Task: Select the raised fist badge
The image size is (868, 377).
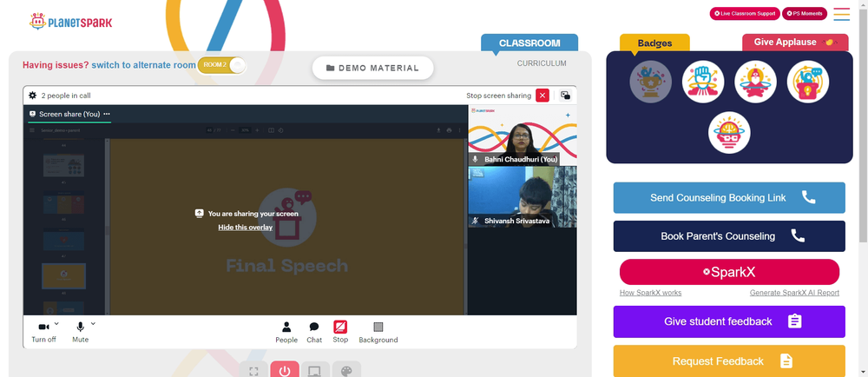Action: (703, 82)
